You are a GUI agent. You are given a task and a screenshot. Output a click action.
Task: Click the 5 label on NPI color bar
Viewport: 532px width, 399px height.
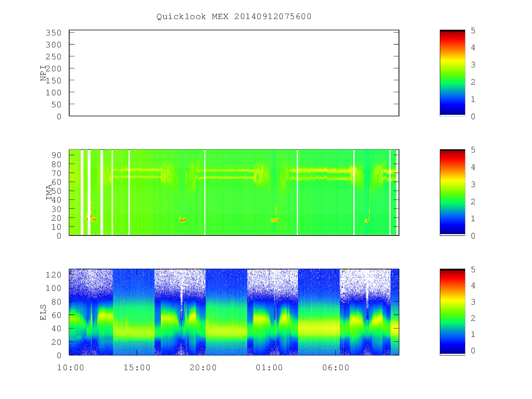tap(473, 31)
